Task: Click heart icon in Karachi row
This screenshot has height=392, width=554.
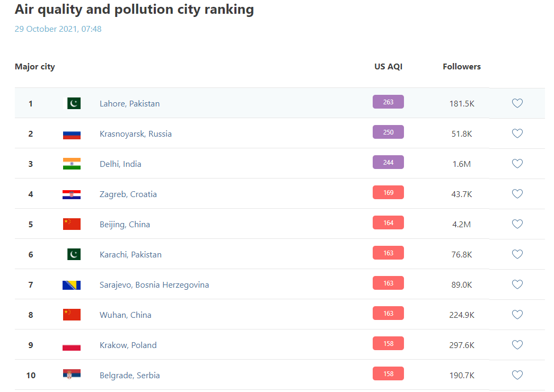Action: 517,254
